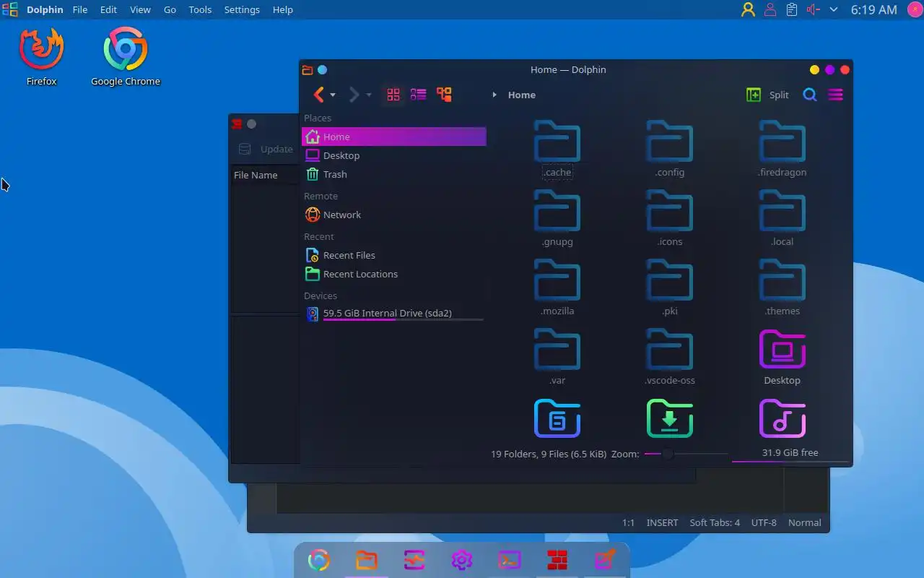
Task: Click the Update button in background window
Action: click(x=266, y=149)
